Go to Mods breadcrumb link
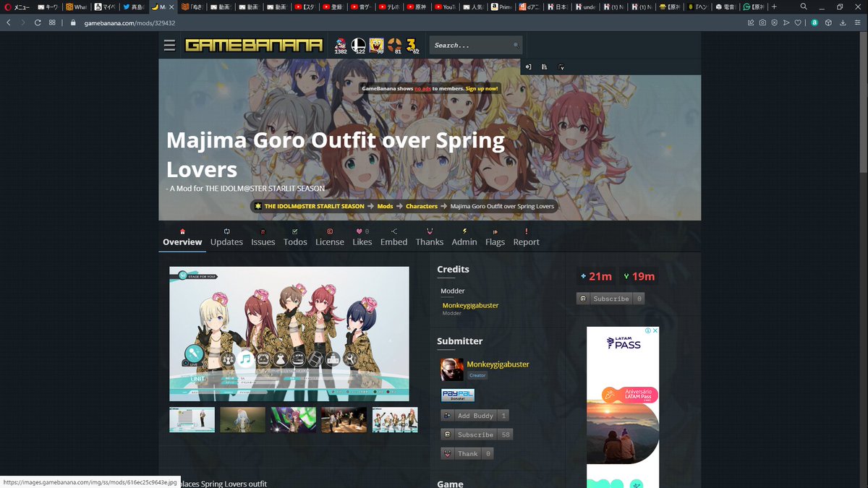Screen dimensions: 868x488 385,206
